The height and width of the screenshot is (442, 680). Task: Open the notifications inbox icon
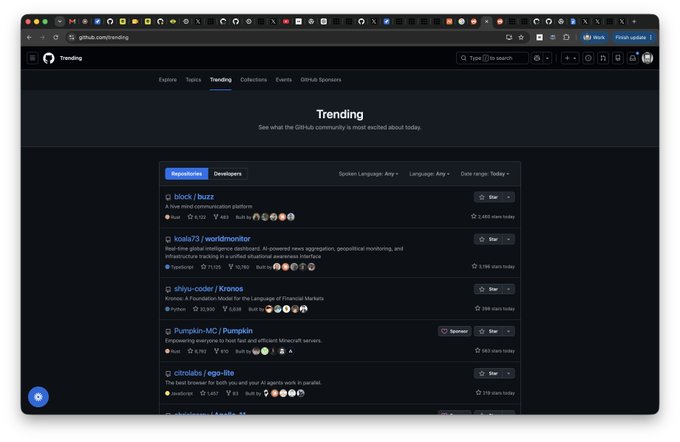[x=633, y=58]
